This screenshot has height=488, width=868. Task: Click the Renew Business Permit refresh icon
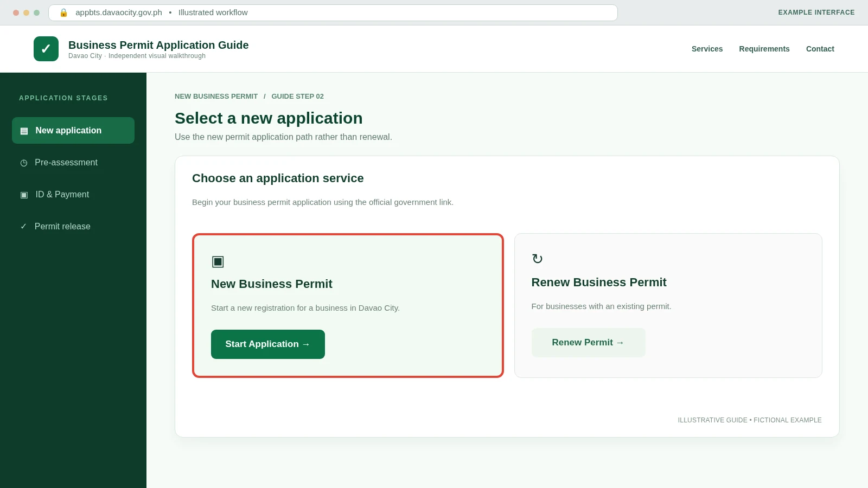coord(537,259)
